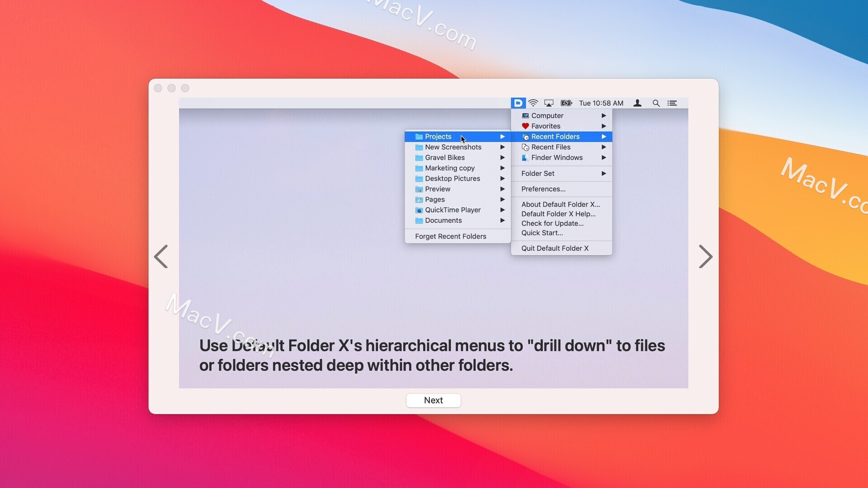Screen dimensions: 868x488
Task: Click the battery charging icon
Action: click(x=566, y=103)
